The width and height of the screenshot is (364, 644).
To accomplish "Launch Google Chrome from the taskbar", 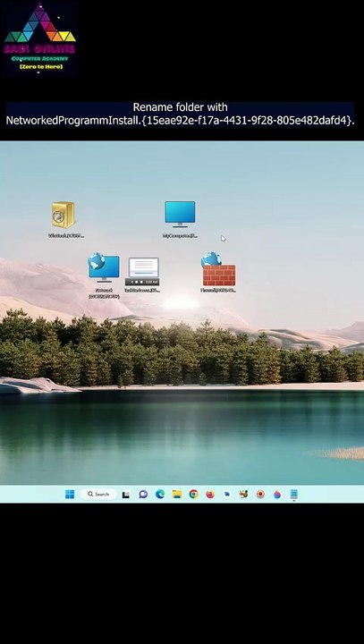I will [193, 494].
